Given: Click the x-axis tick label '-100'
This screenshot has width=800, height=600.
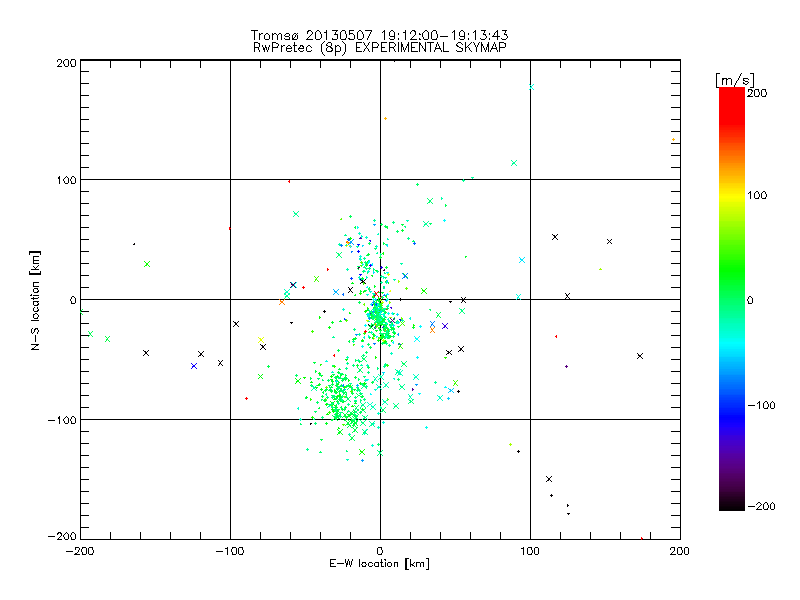Looking at the screenshot, I should tap(230, 551).
